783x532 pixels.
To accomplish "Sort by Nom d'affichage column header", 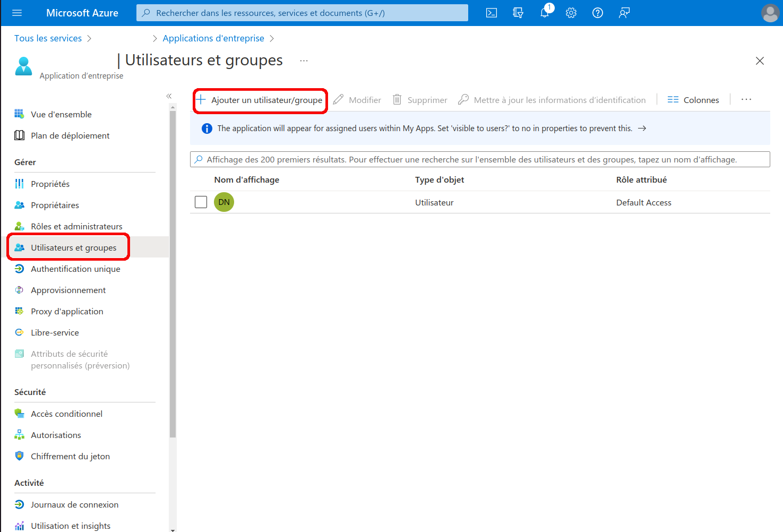I will 246,179.
